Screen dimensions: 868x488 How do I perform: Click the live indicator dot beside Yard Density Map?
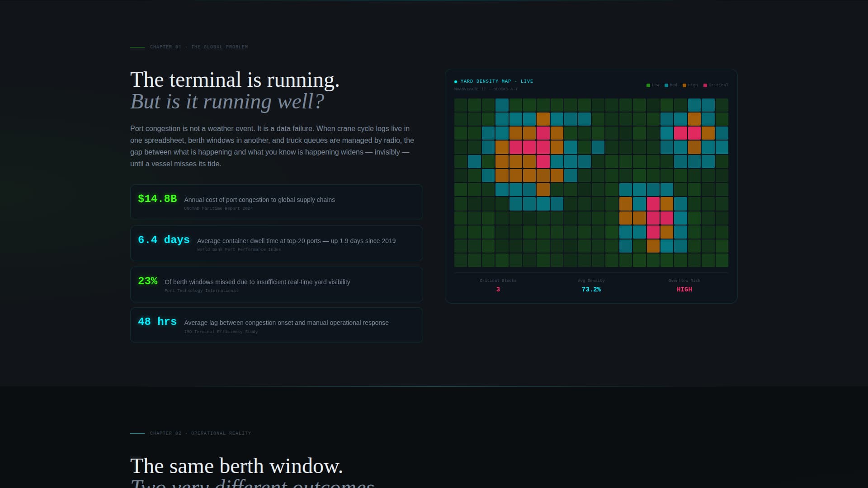(x=456, y=82)
